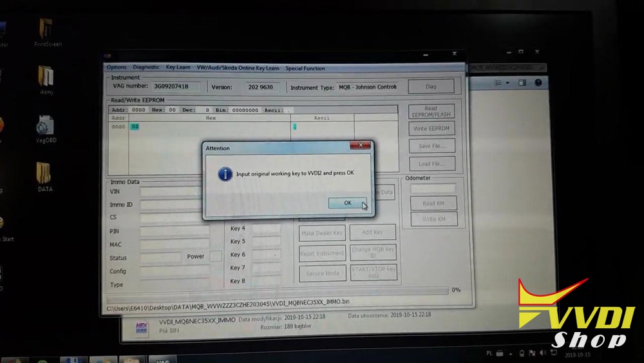The height and width of the screenshot is (363, 644).
Task: Focus the Key 6 field
Action: pyautogui.click(x=266, y=255)
